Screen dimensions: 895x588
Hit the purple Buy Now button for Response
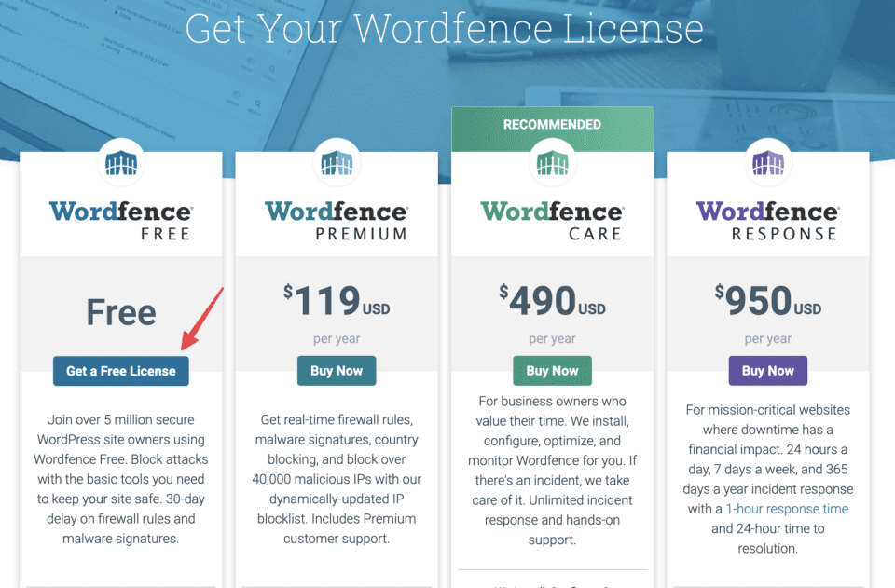point(767,371)
